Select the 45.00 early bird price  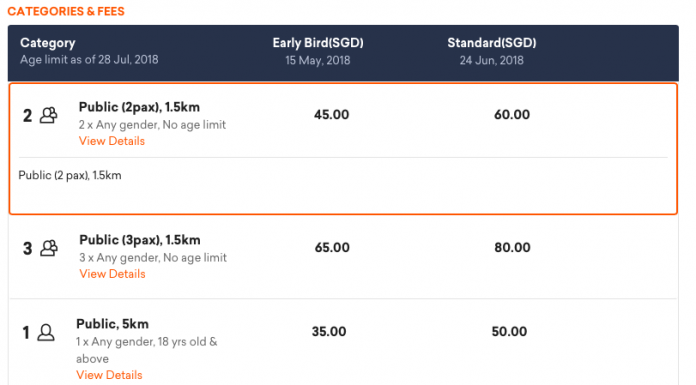pyautogui.click(x=332, y=115)
